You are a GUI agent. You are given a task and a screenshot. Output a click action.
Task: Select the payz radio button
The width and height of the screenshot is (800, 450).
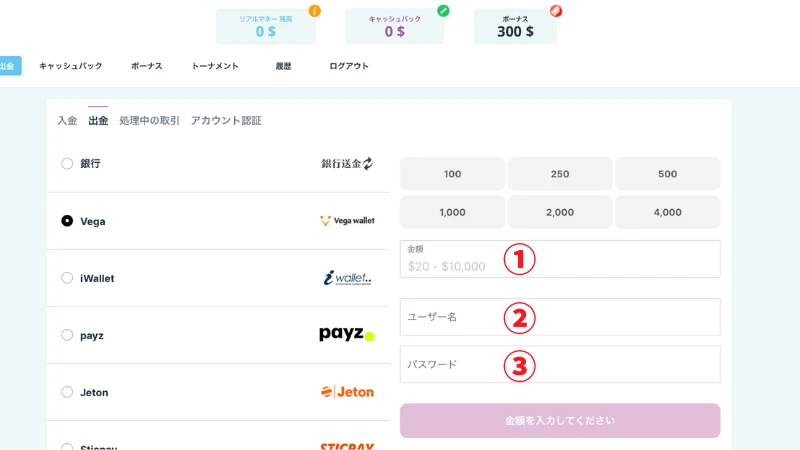(67, 335)
